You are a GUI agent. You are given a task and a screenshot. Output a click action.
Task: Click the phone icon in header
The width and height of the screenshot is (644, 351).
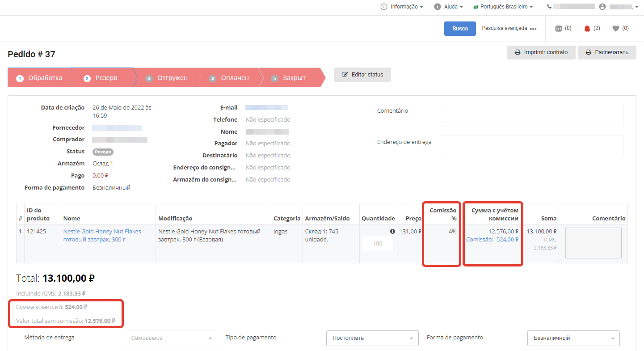pos(549,7)
